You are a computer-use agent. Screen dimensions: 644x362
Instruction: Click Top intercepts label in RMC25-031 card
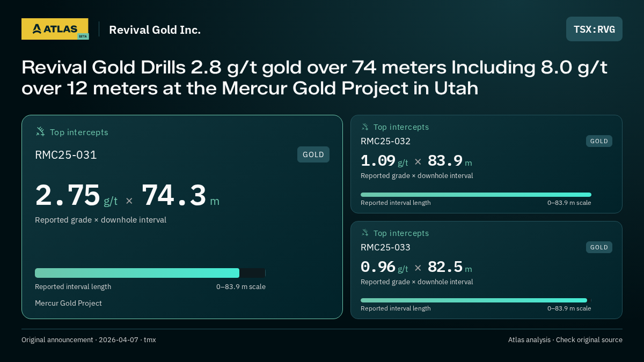tap(79, 132)
